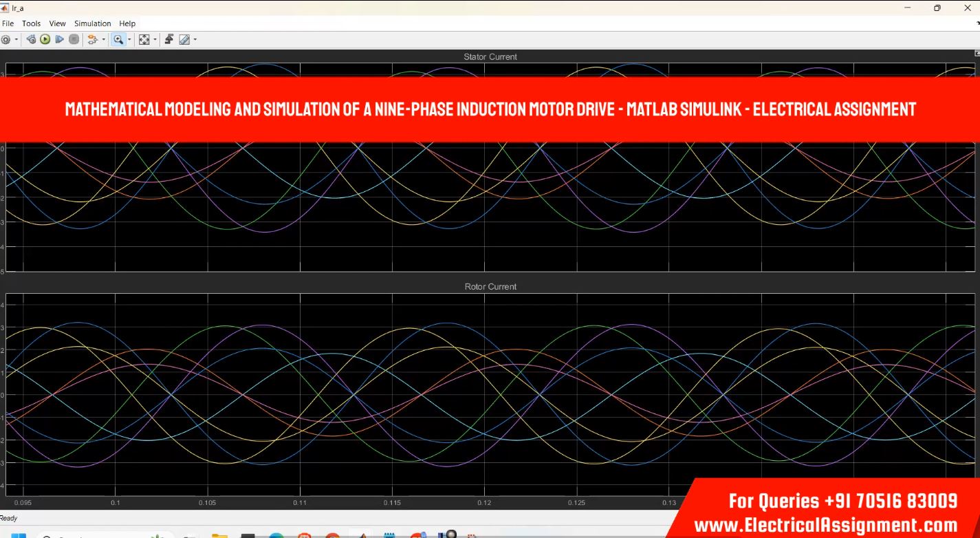Image resolution: width=980 pixels, height=538 pixels.
Task: Toggle the Zoom magnifier tool
Action: click(x=118, y=40)
